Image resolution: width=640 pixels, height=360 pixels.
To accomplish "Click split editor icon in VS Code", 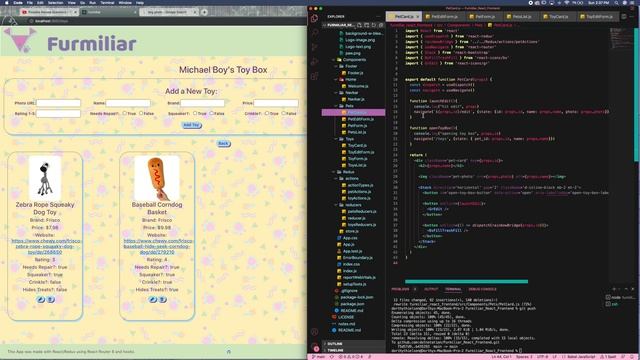I will click(x=624, y=17).
